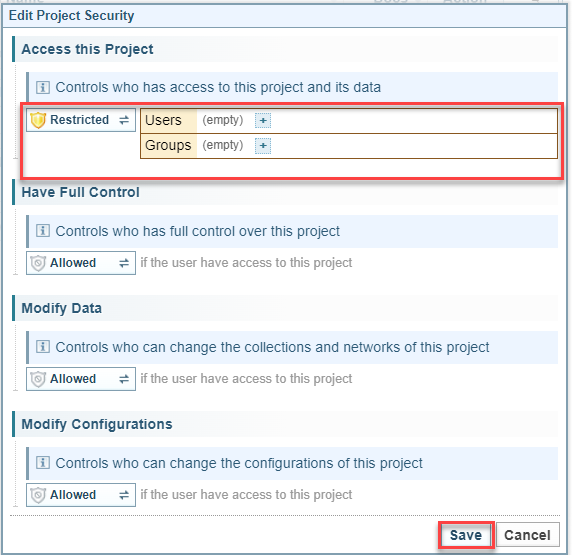This screenshot has width=572, height=555.
Task: Cancel editing project security
Action: pyautogui.click(x=527, y=535)
